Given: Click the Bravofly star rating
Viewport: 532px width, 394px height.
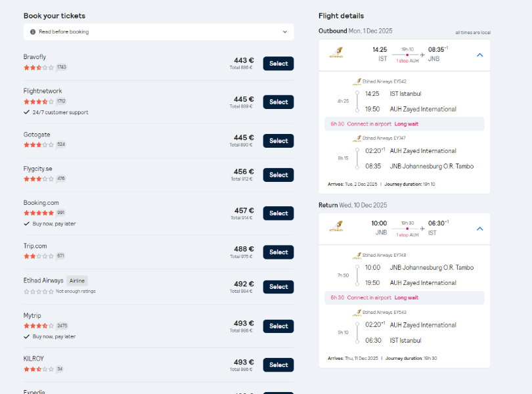Looking at the screenshot, I should point(39,68).
